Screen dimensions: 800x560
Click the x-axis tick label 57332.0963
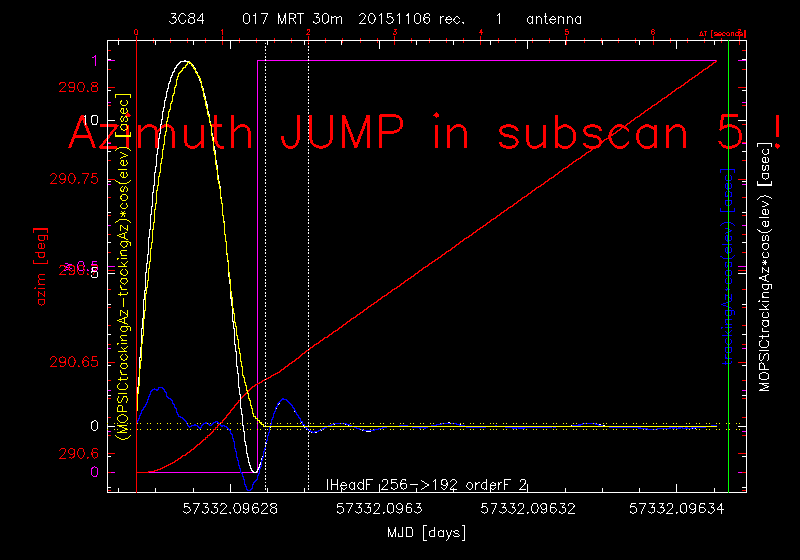point(371,509)
